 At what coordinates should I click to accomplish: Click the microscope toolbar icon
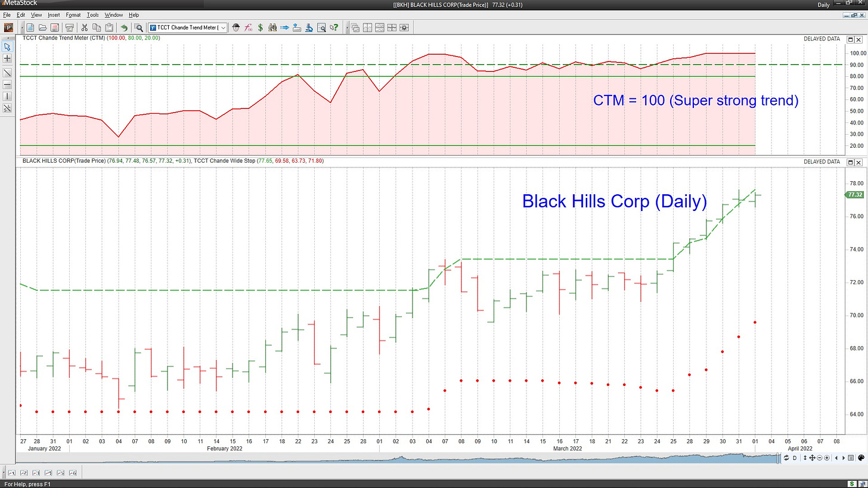coord(309,27)
